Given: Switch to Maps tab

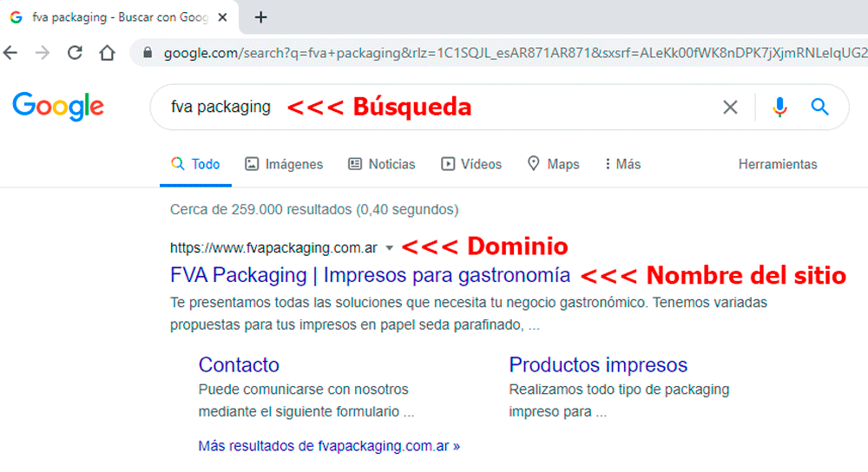Looking at the screenshot, I should [x=553, y=164].
